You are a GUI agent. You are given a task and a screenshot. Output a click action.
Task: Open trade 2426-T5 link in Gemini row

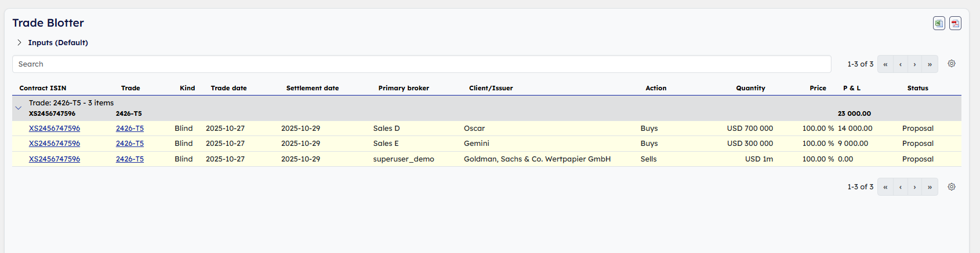point(130,144)
